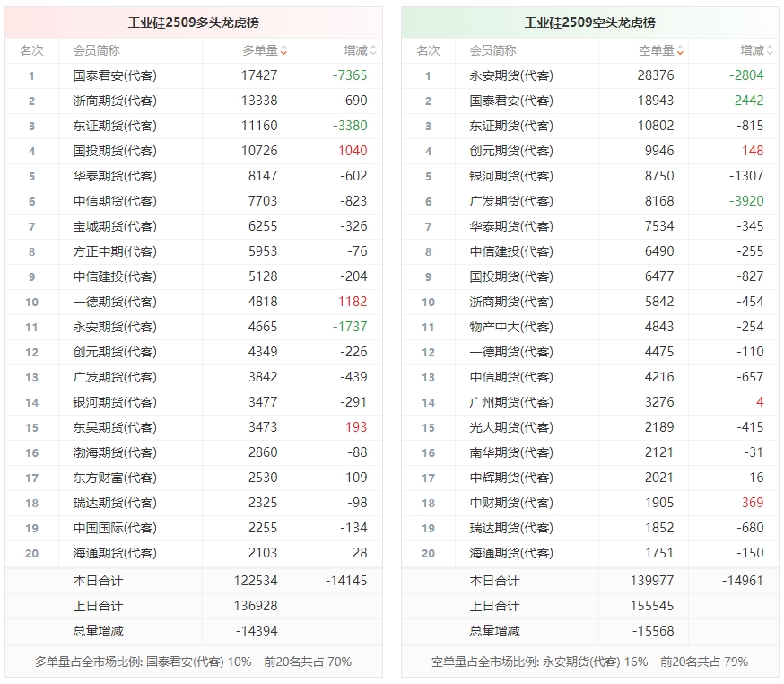Click short total 139977
The width and height of the screenshot is (784, 684).
pyautogui.click(x=652, y=581)
